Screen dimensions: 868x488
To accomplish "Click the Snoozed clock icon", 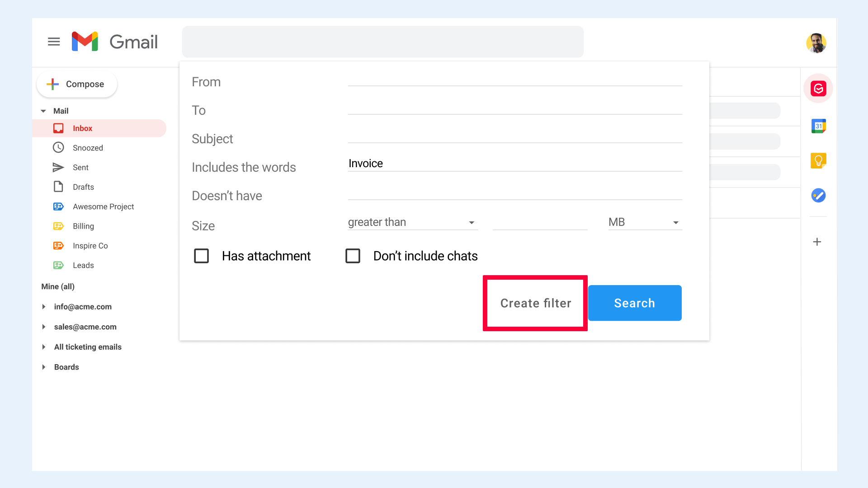I will [x=58, y=147].
